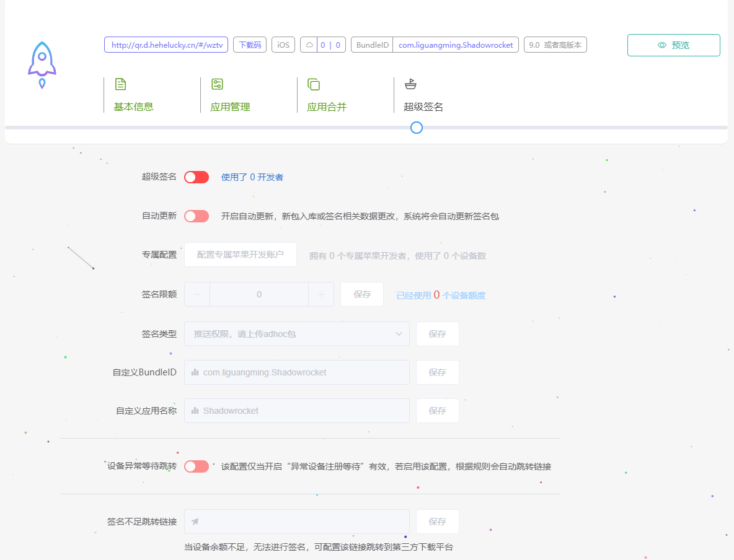Screen dimensions: 734x560
Task: Click the slider handle under the tabs
Action: coord(417,128)
